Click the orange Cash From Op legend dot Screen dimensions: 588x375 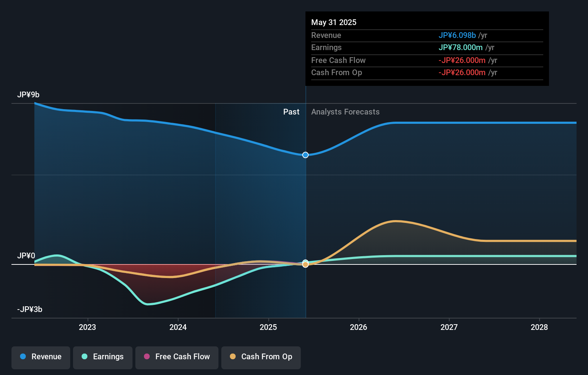233,357
